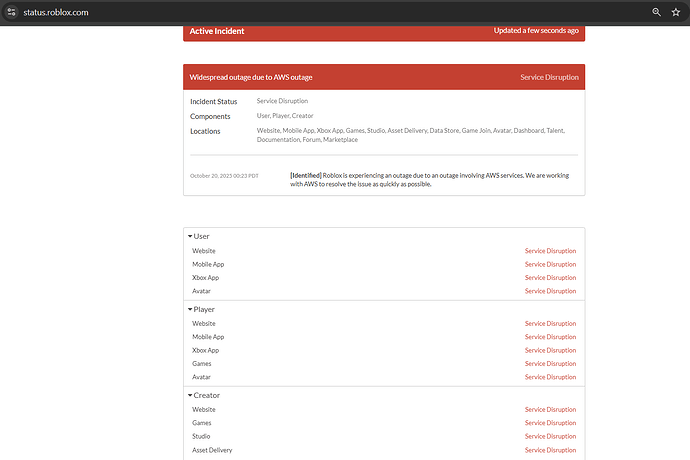The width and height of the screenshot is (690, 460).
Task: Select Xbox App row under User
Action: point(384,278)
